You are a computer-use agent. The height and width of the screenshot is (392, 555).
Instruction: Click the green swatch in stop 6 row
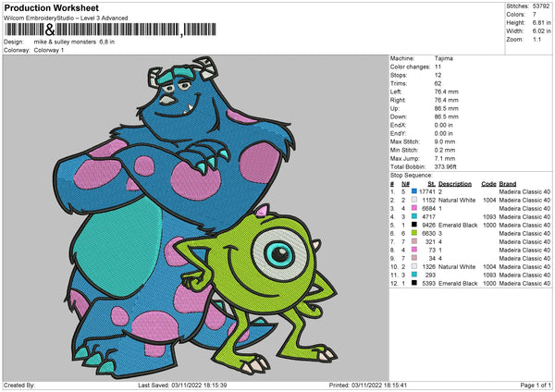(414, 233)
